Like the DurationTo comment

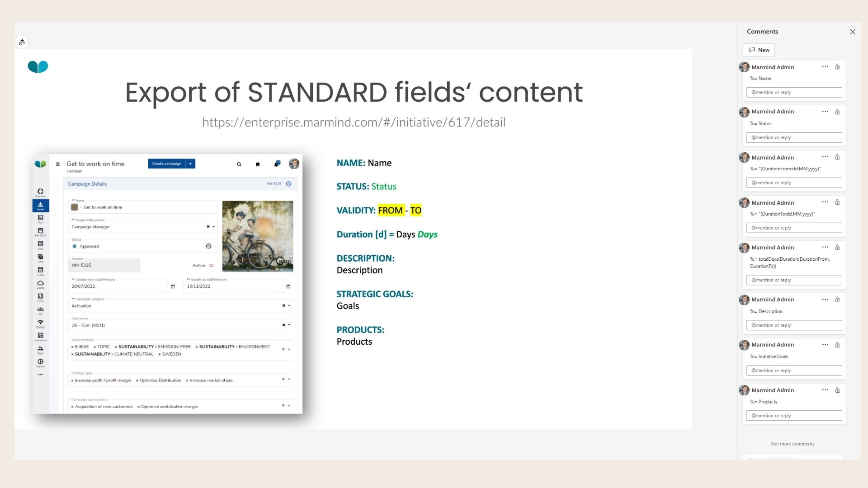click(837, 202)
